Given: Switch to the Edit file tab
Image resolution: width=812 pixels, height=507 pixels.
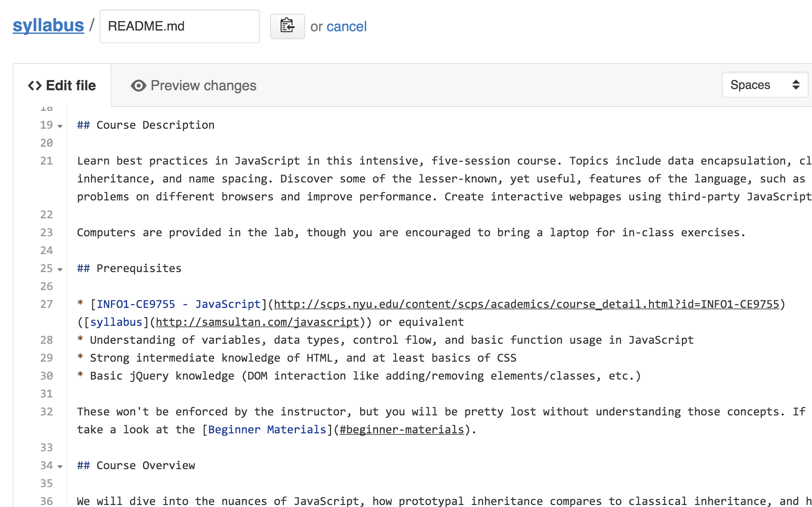Looking at the screenshot, I should 62,86.
